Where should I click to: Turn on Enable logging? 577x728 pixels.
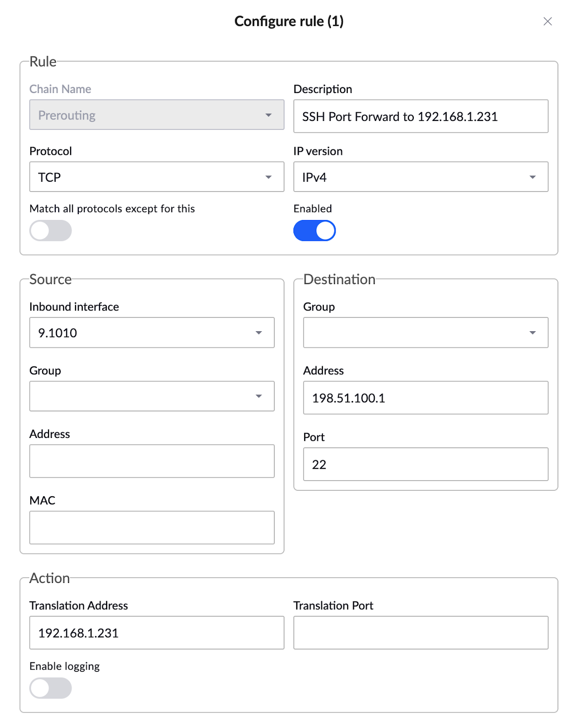pyautogui.click(x=50, y=688)
